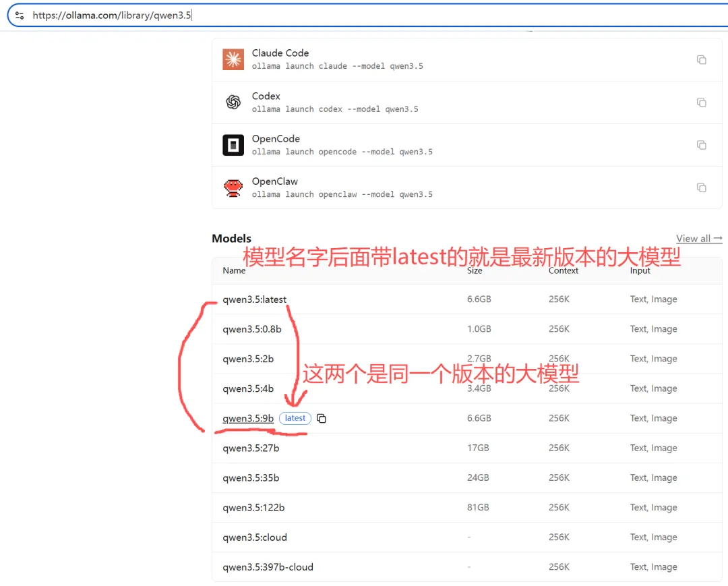
Task: Click the 24GB size cell
Action: [478, 478]
